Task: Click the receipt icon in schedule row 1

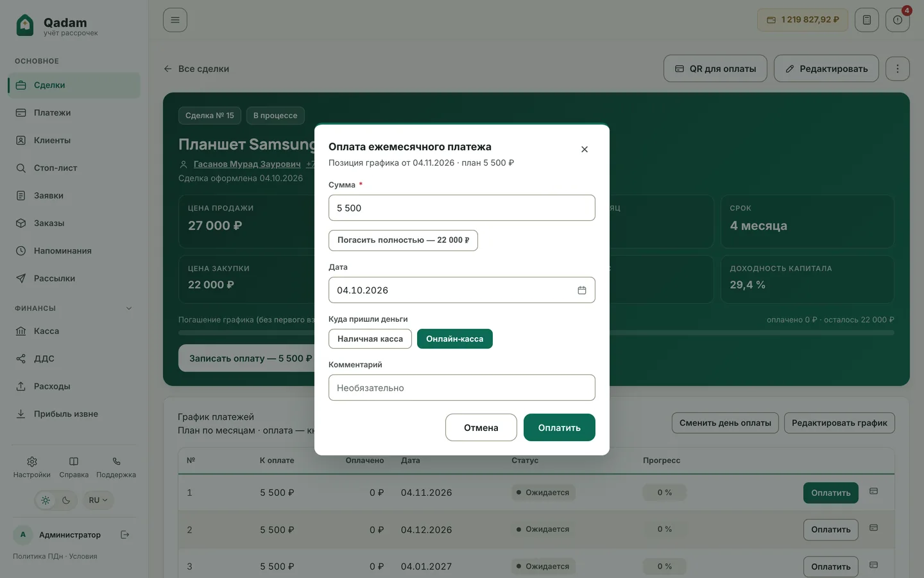Action: (873, 491)
